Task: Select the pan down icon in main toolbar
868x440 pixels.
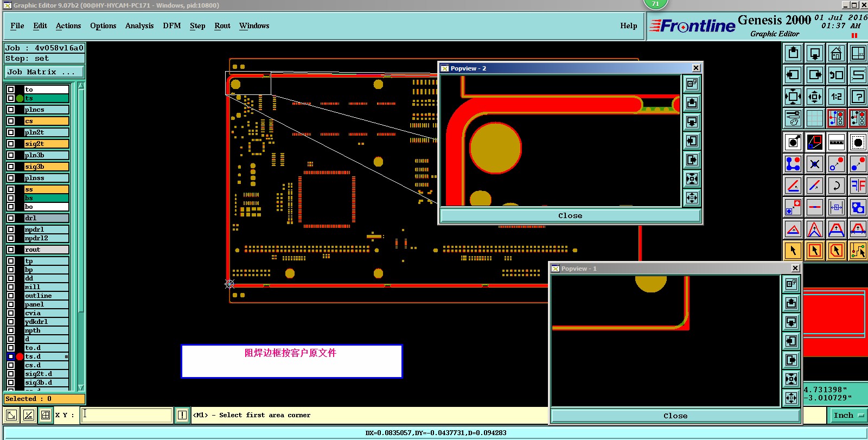Action: point(815,54)
